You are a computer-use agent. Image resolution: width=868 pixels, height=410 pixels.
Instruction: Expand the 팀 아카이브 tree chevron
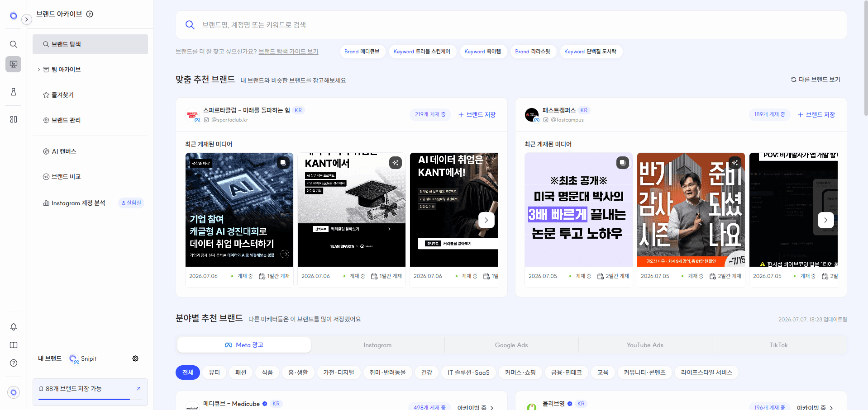point(39,70)
